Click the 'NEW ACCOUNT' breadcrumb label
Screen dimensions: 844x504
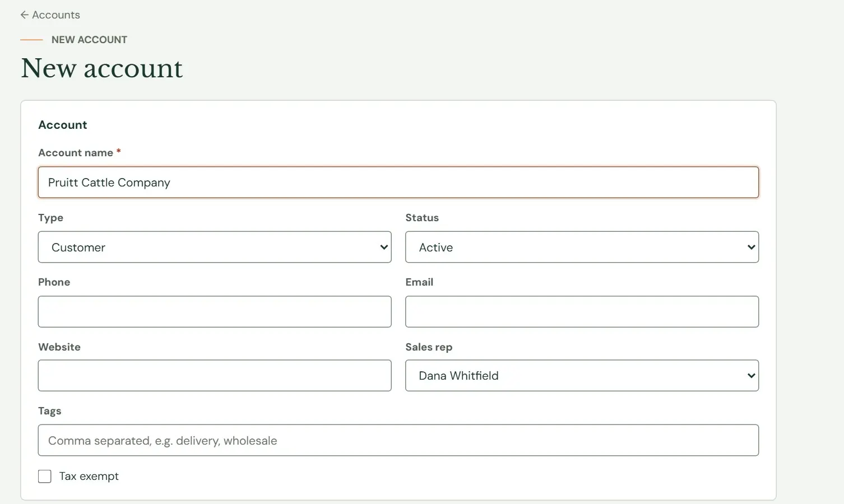(89, 40)
